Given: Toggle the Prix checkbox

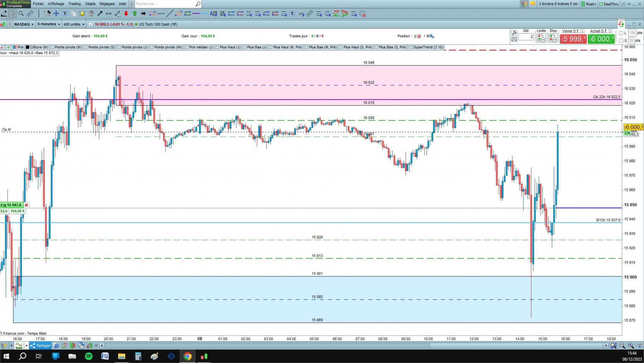Looking at the screenshot, I should (15, 47).
